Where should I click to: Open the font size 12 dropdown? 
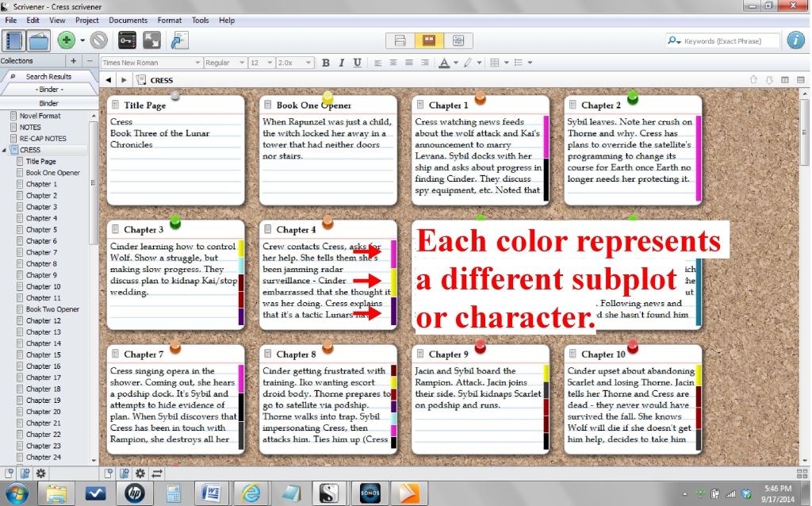tap(261, 63)
